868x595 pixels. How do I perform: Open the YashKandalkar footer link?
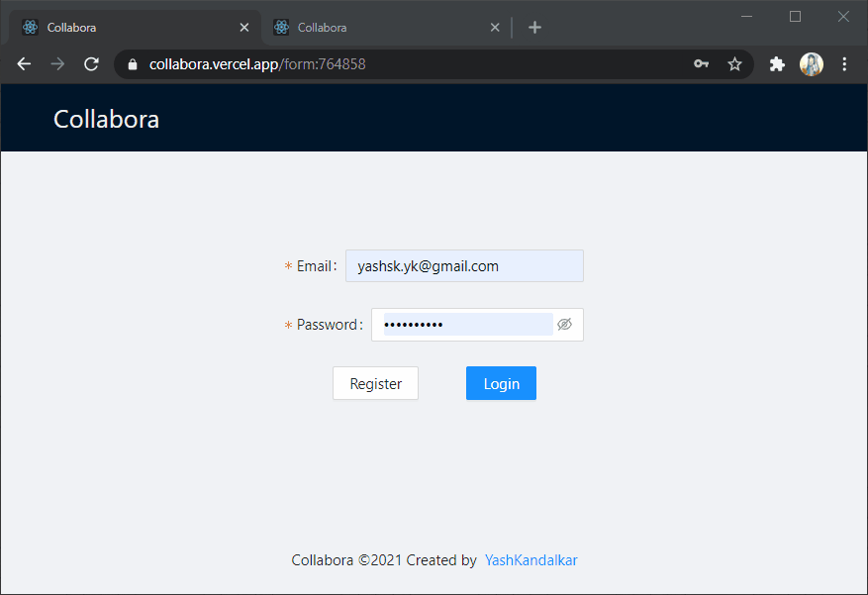tap(530, 560)
